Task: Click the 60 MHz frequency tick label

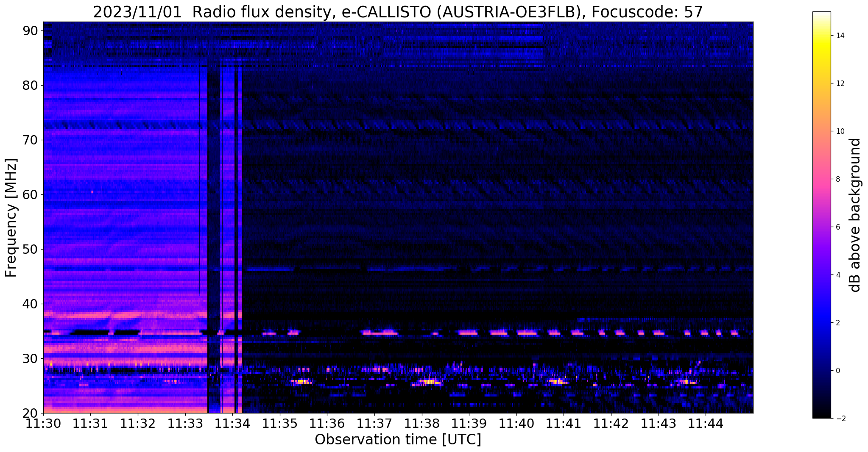Action: [x=31, y=194]
